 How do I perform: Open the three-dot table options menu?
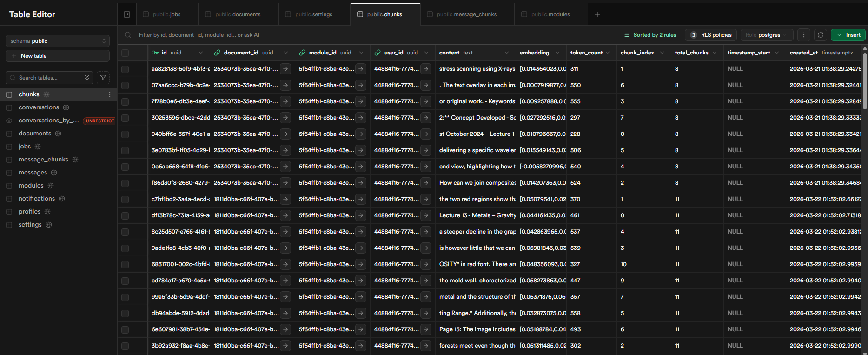coord(804,35)
